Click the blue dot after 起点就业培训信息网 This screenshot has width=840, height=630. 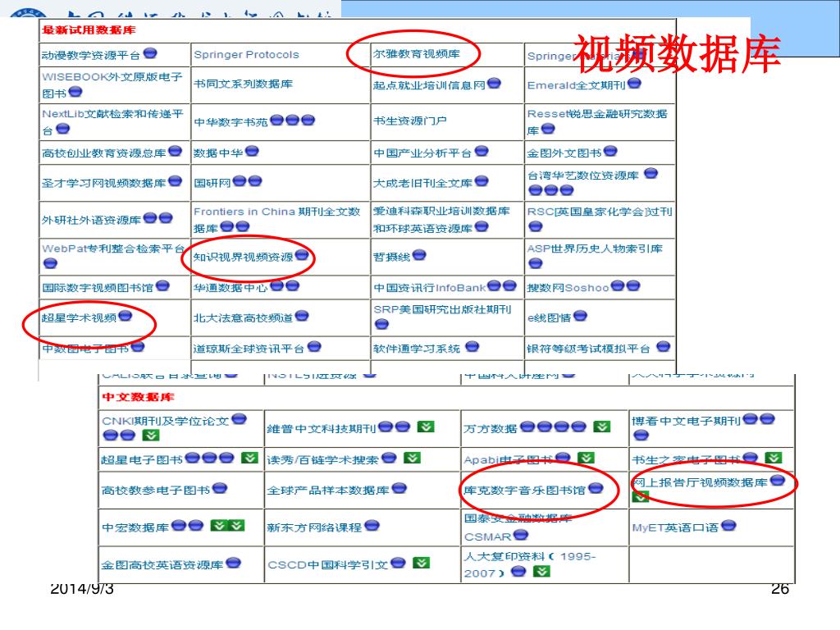(x=494, y=83)
